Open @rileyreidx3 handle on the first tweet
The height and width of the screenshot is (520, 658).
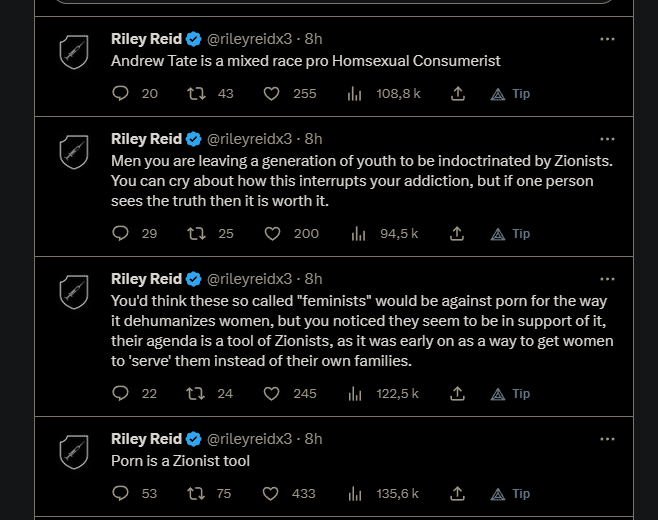tap(249, 39)
